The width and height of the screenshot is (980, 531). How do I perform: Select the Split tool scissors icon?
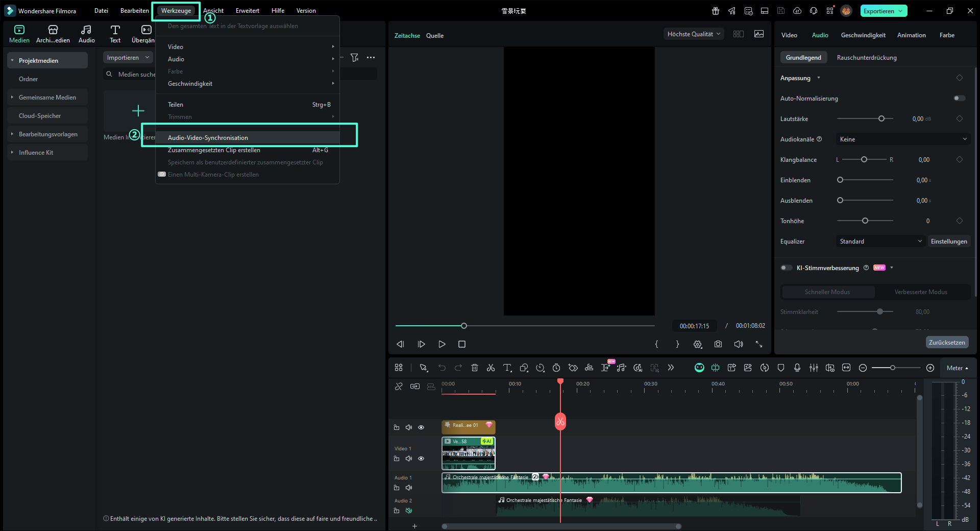coord(491,368)
